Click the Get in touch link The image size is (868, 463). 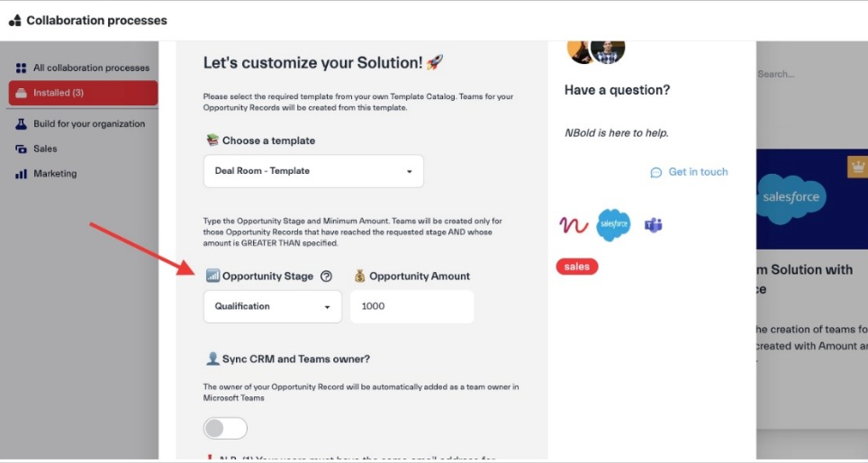coord(698,172)
